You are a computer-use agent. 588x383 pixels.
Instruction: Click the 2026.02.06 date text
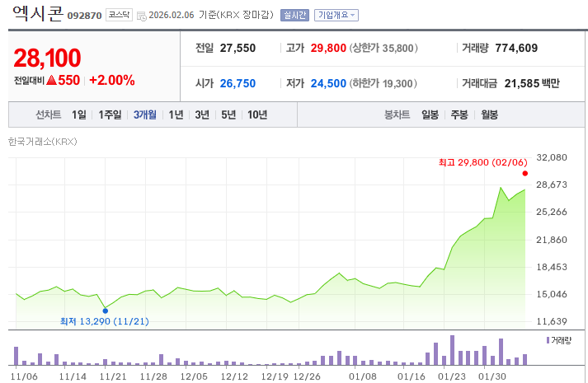click(x=172, y=15)
